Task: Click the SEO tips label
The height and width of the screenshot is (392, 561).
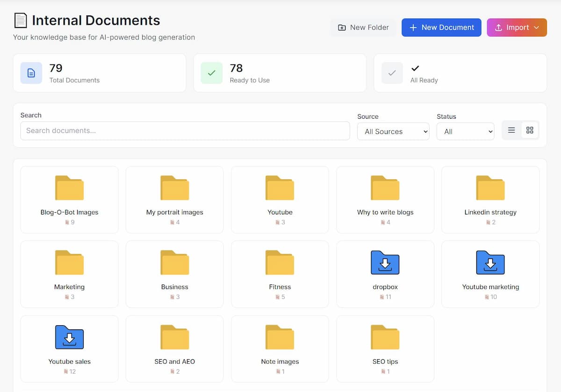Action: click(385, 362)
